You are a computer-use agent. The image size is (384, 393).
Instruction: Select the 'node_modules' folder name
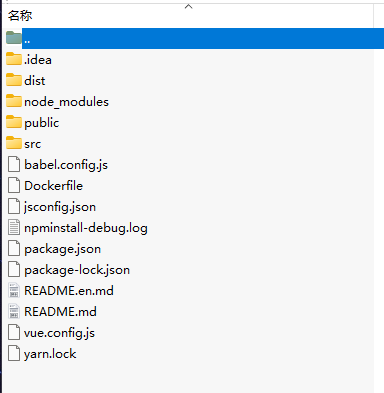66,102
